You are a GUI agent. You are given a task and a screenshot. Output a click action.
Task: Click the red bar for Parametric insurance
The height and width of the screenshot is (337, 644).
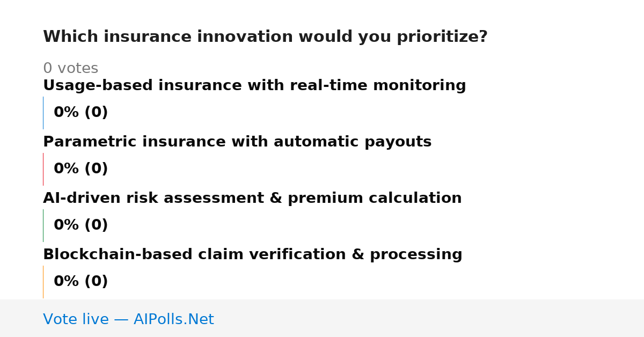[43, 169]
